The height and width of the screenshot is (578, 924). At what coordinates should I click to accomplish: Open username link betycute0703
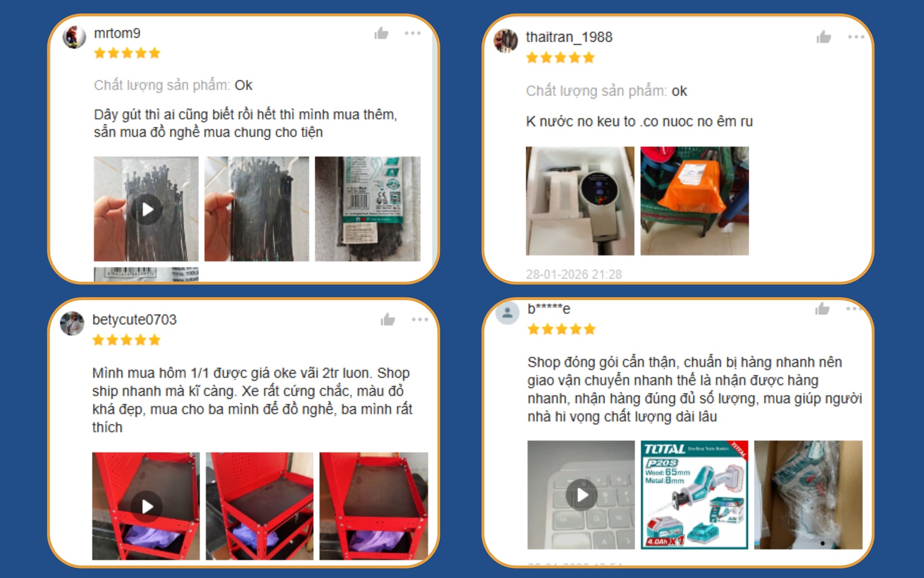pyautogui.click(x=134, y=319)
